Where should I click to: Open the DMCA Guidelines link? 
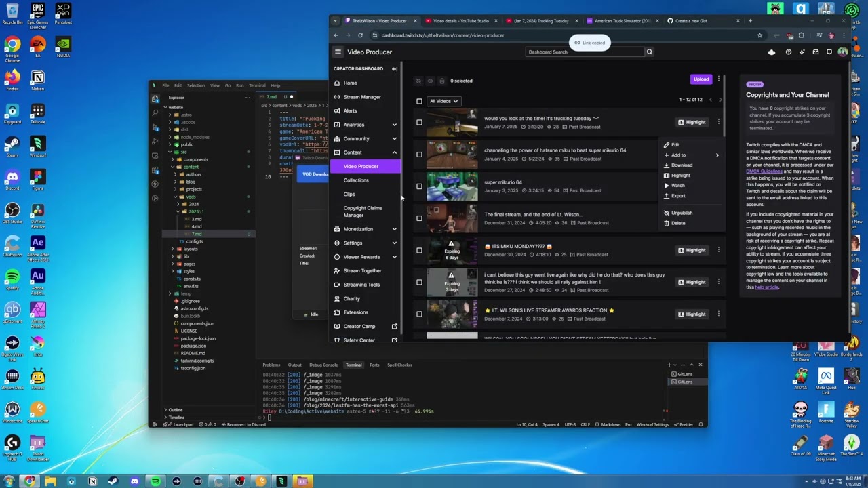click(x=764, y=171)
